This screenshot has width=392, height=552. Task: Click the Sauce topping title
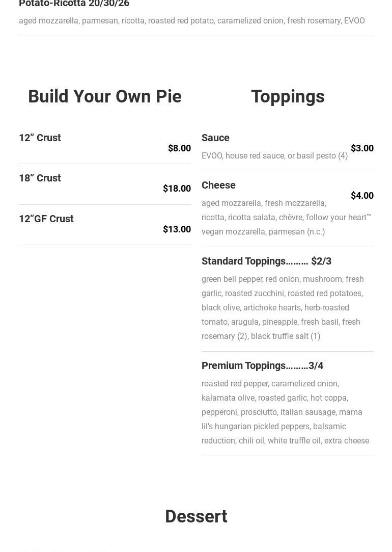(215, 138)
